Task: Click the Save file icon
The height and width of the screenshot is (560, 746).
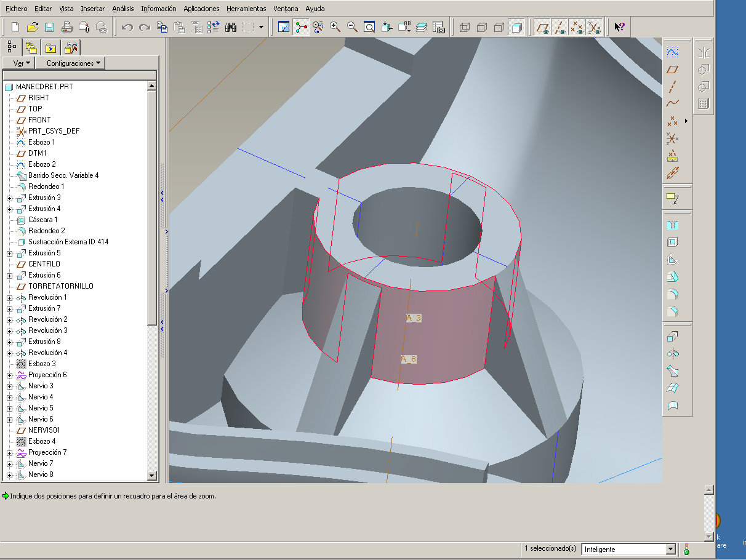Action: (49, 27)
